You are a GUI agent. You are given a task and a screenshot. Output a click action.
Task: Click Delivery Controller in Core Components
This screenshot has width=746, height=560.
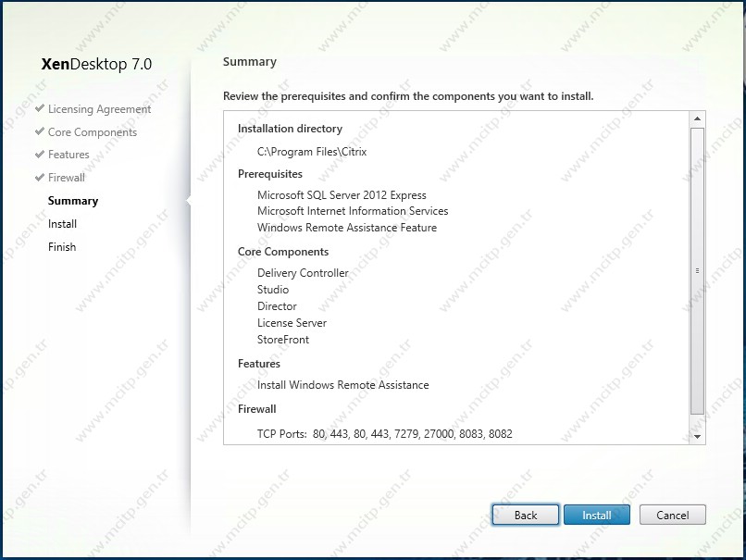pos(303,273)
